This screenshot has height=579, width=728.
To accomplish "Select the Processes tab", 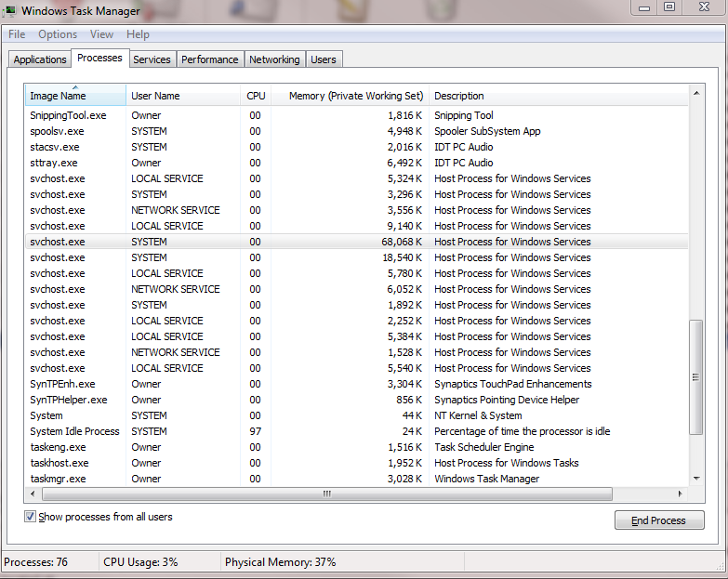I will pyautogui.click(x=99, y=58).
